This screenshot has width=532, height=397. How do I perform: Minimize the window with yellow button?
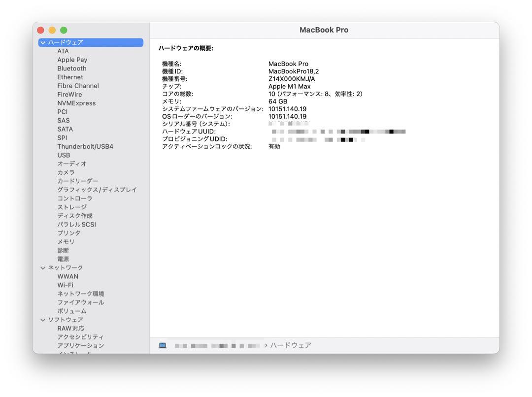pos(52,30)
